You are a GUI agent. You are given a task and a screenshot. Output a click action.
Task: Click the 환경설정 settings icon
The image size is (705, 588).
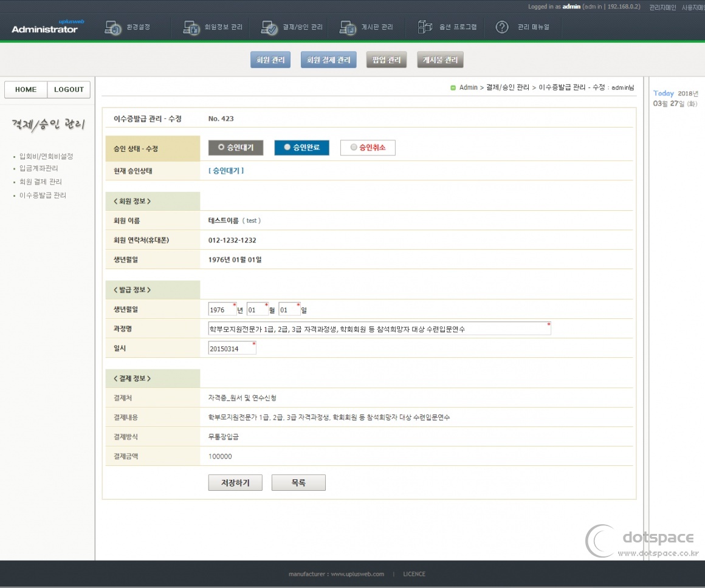click(113, 28)
